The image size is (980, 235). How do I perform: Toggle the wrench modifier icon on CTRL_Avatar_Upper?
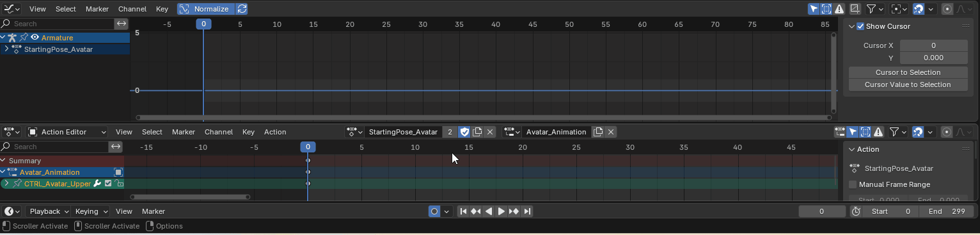tap(98, 184)
